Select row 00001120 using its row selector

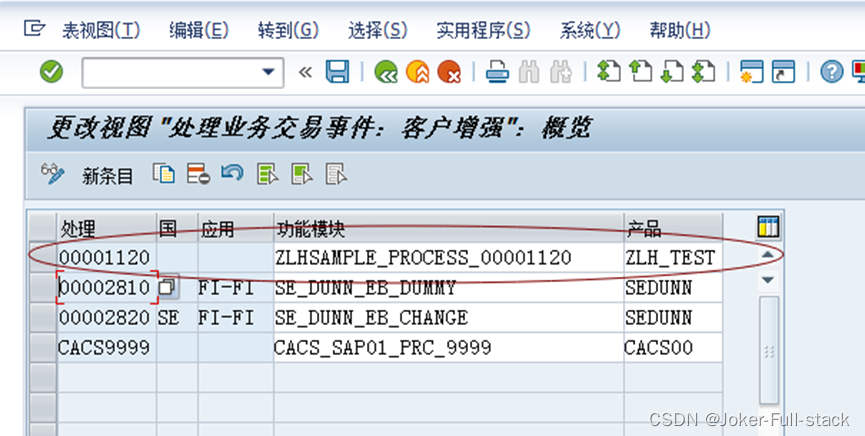[42, 258]
